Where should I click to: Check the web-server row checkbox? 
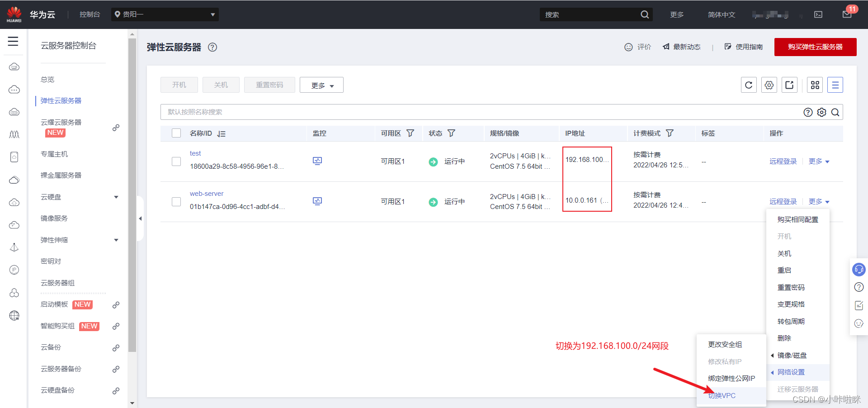click(x=176, y=202)
